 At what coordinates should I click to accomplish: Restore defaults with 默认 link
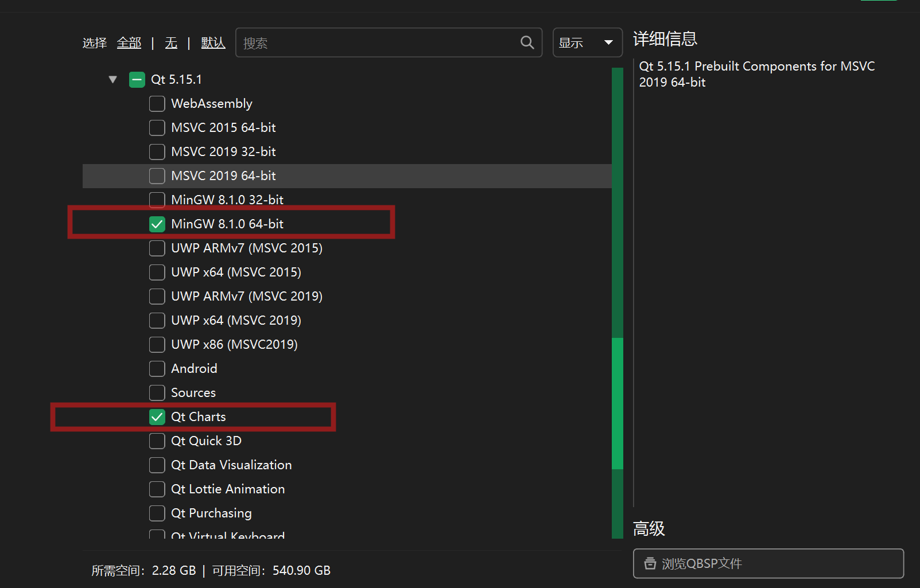pyautogui.click(x=213, y=43)
